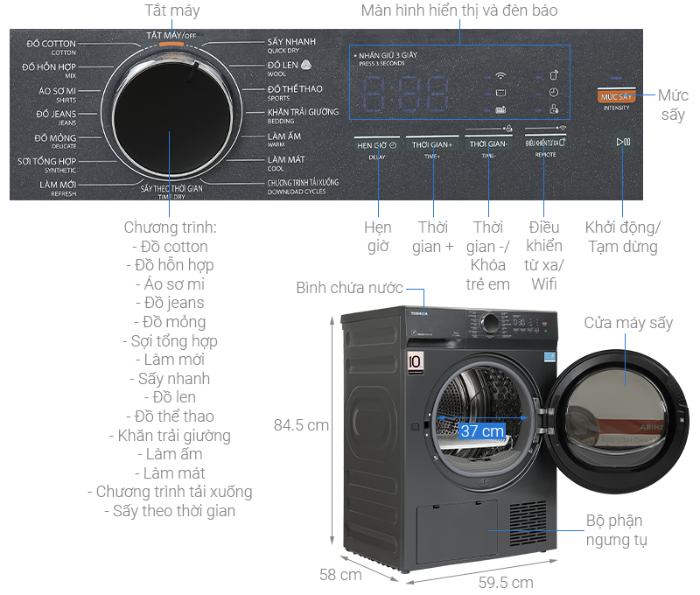The image size is (700, 595).
Task: Tap the child lock icon above THỜI GIAN-
Action: (x=508, y=129)
